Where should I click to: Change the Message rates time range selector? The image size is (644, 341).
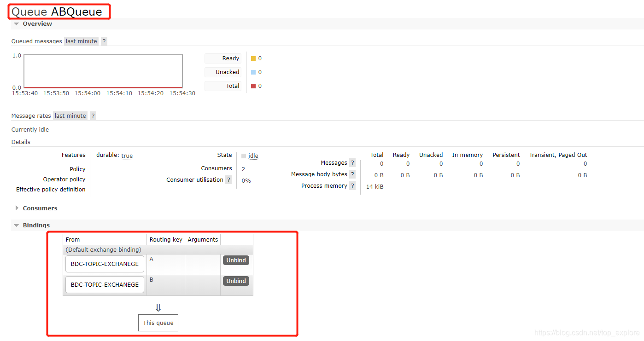tap(70, 116)
